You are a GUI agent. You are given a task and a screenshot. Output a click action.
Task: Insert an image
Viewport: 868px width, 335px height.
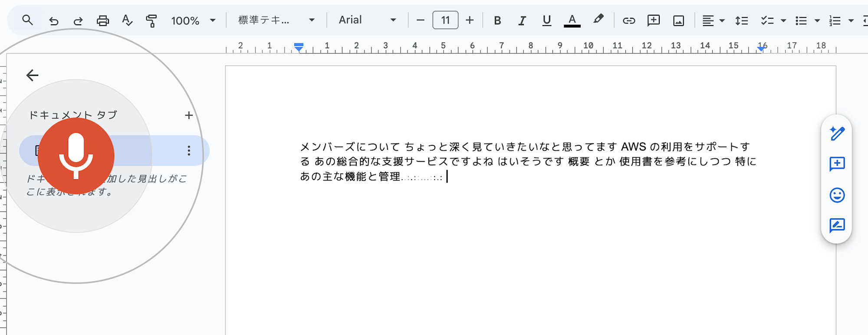678,20
